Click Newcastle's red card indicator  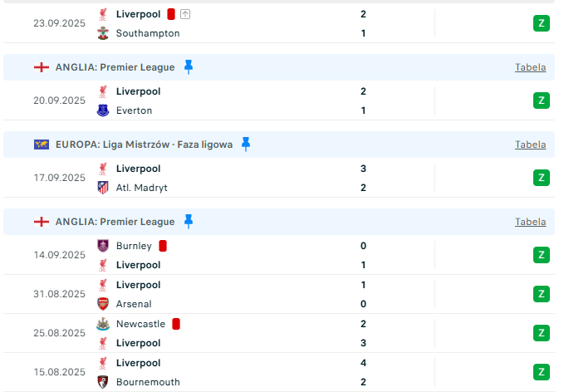tap(177, 324)
